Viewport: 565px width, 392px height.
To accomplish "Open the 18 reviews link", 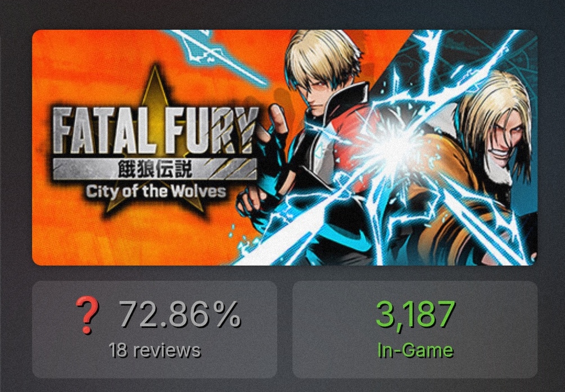I will click(x=155, y=350).
